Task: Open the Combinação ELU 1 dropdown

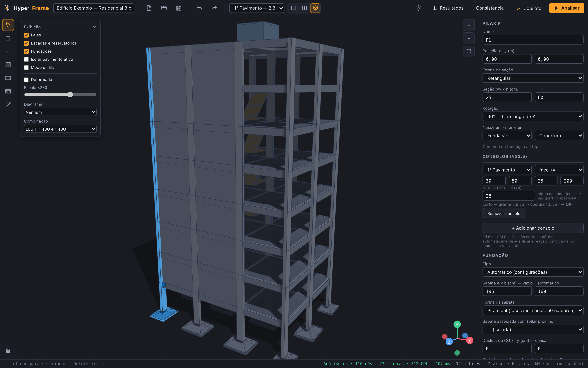Action: pyautogui.click(x=60, y=129)
